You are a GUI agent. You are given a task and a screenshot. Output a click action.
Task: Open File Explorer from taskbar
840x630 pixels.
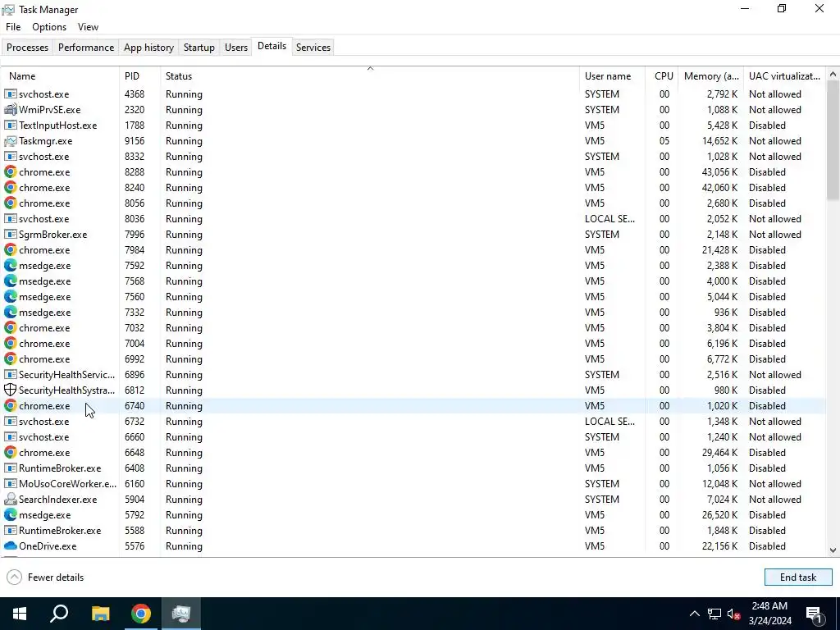(x=100, y=614)
